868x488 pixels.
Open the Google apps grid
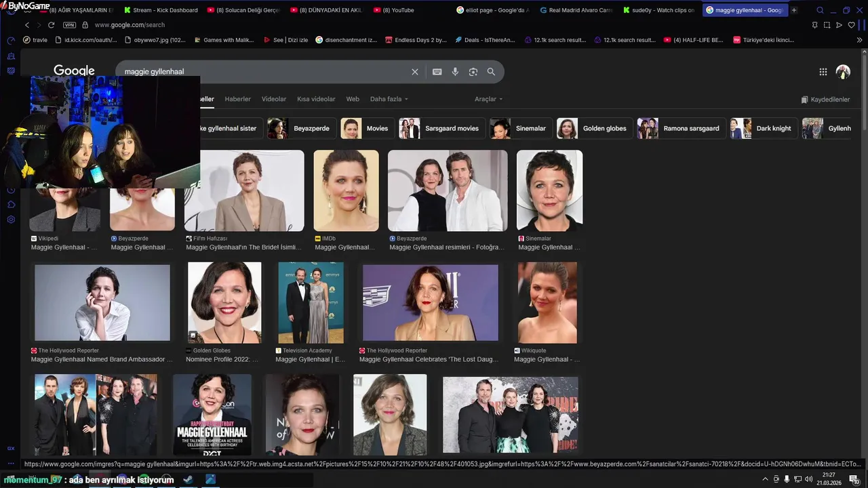click(x=823, y=72)
